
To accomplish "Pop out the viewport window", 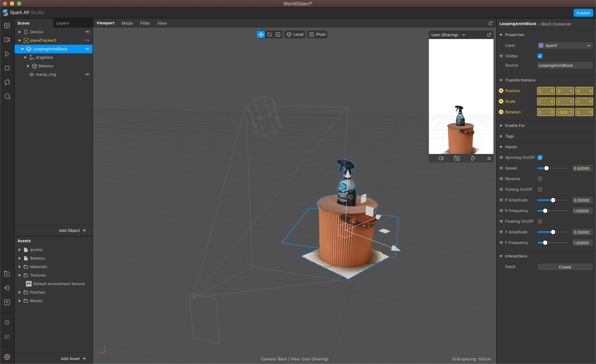I will click(x=490, y=23).
